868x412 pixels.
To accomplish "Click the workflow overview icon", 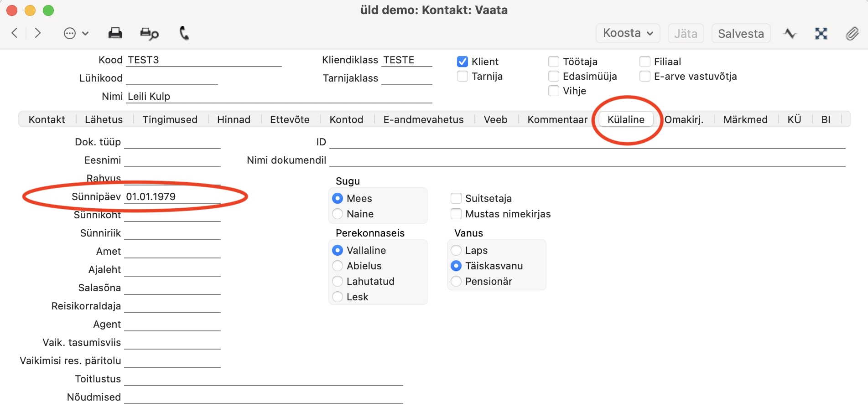I will pos(821,33).
